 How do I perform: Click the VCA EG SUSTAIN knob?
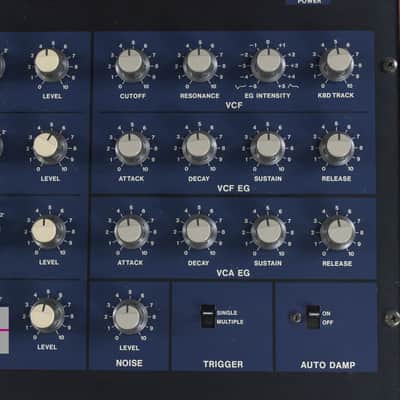coord(268,232)
